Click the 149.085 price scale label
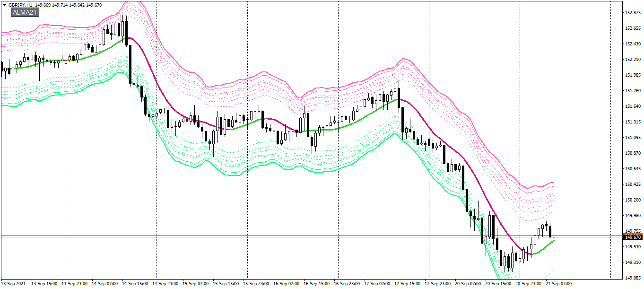The height and width of the screenshot is (289, 644). (x=633, y=278)
